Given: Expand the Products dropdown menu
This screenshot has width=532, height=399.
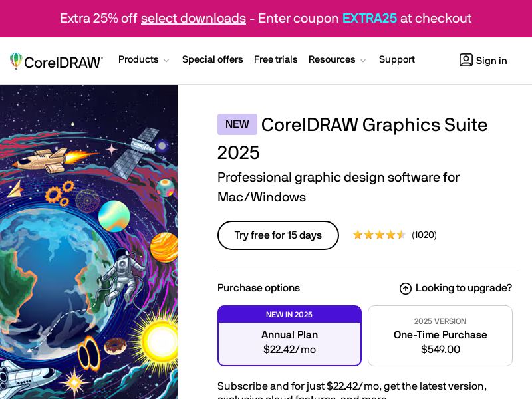Looking at the screenshot, I should point(143,59).
